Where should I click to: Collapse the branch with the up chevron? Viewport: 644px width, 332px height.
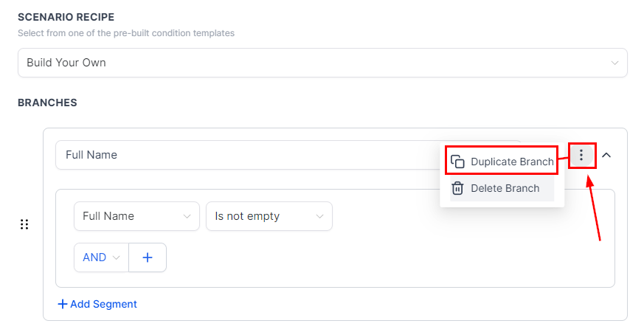tap(606, 156)
